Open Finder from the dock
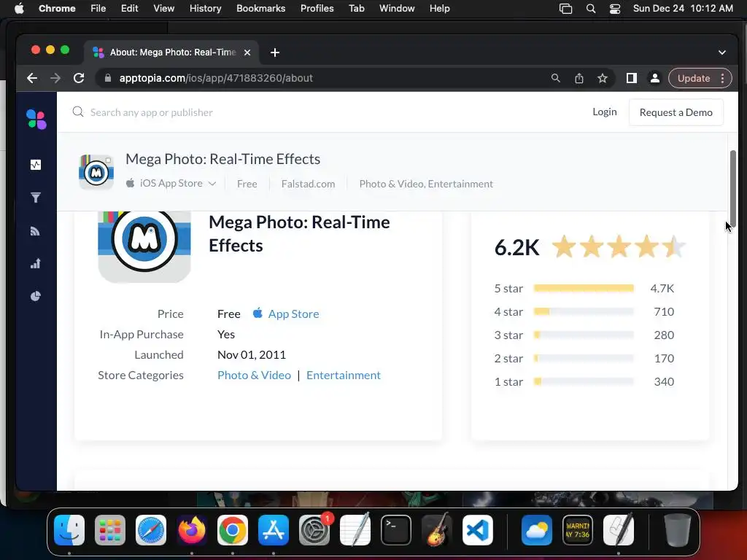This screenshot has width=747, height=560. click(x=69, y=530)
